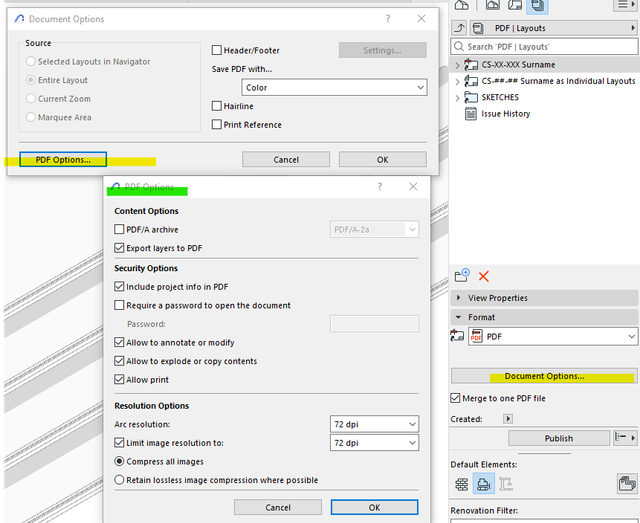Uncheck the Allow print checkbox
The width and height of the screenshot is (640, 523).
pyautogui.click(x=119, y=379)
